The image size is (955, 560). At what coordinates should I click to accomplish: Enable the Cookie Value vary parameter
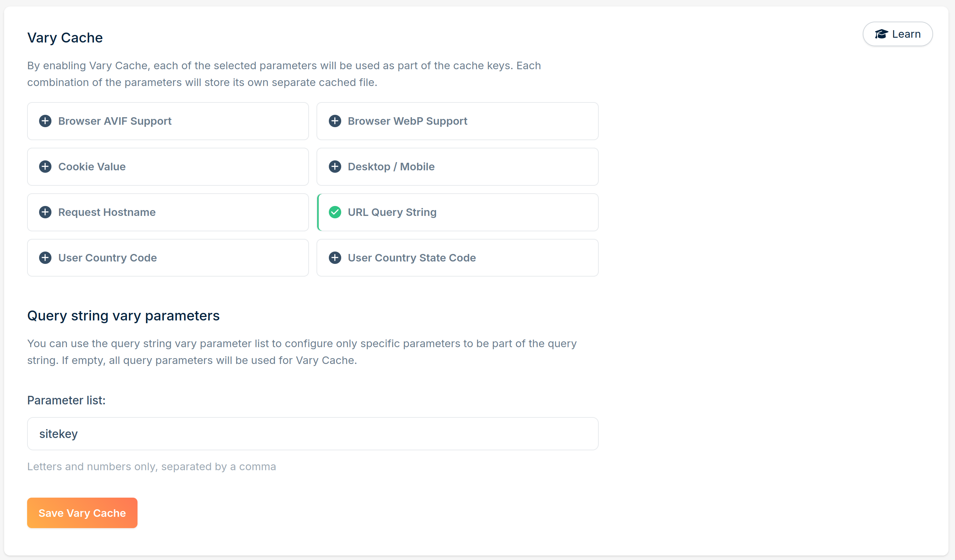[x=168, y=167]
